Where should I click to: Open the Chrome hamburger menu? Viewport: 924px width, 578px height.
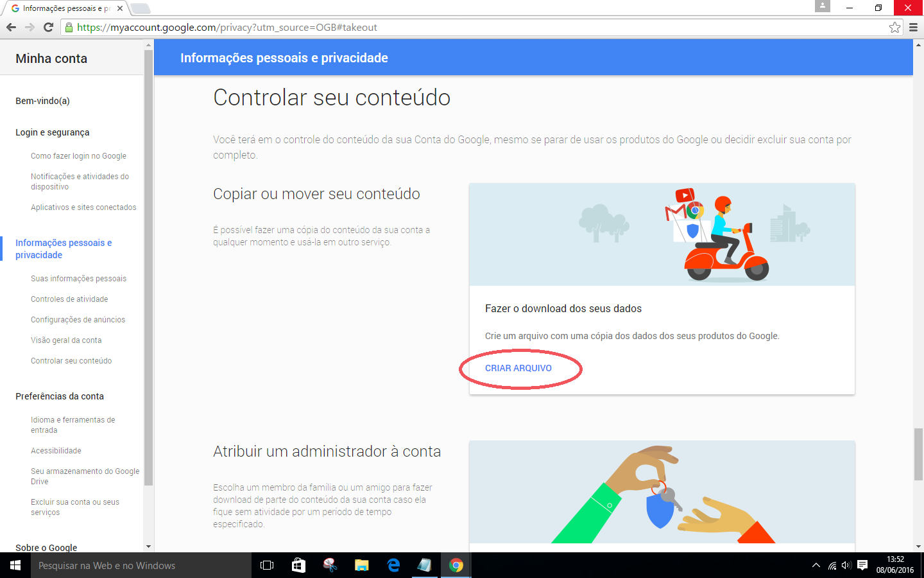point(913,27)
